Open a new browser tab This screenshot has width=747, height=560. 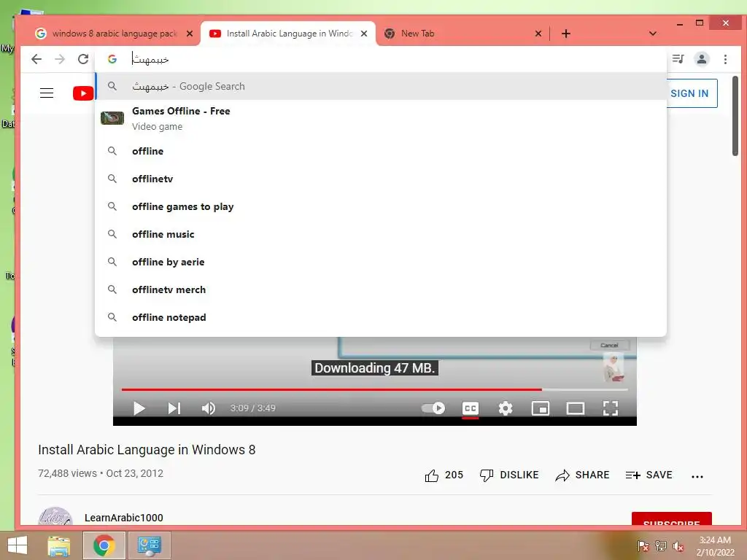click(565, 34)
